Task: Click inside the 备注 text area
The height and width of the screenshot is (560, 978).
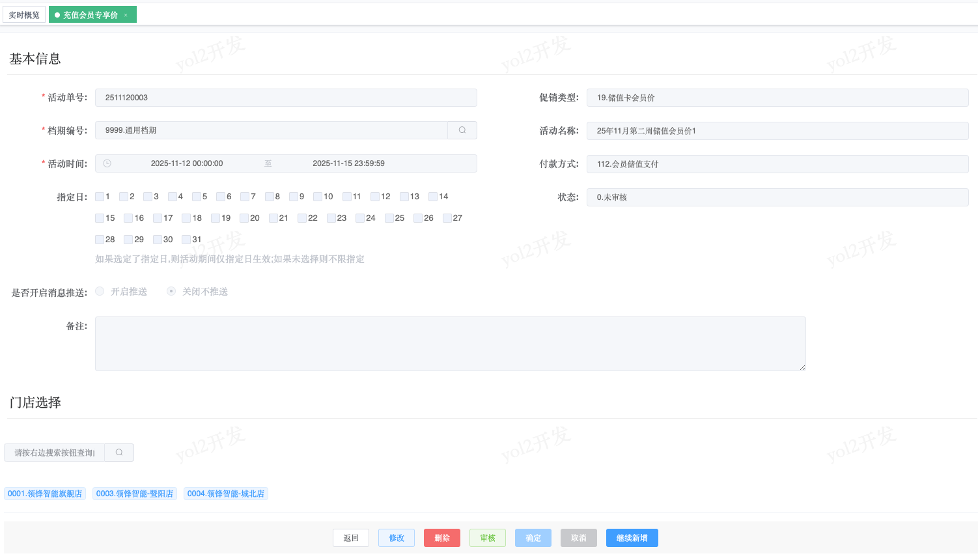Action: click(450, 344)
